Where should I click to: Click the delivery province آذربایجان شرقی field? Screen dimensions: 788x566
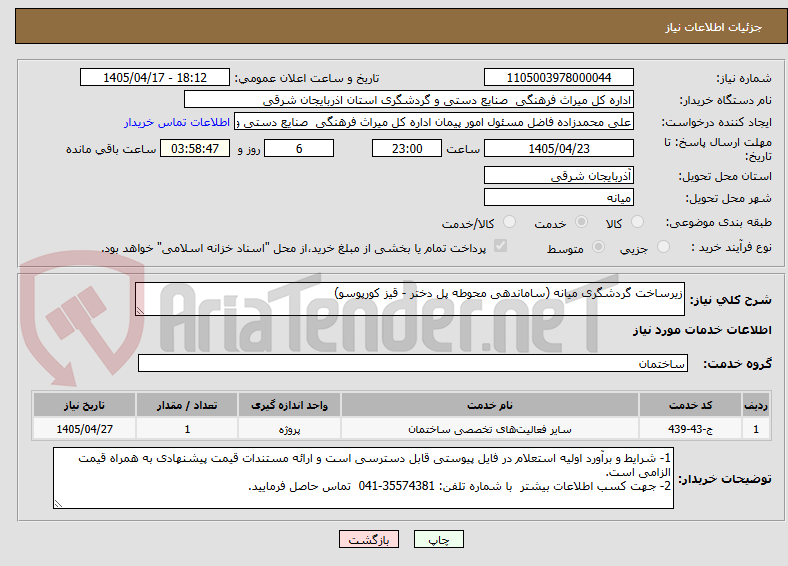click(x=558, y=175)
